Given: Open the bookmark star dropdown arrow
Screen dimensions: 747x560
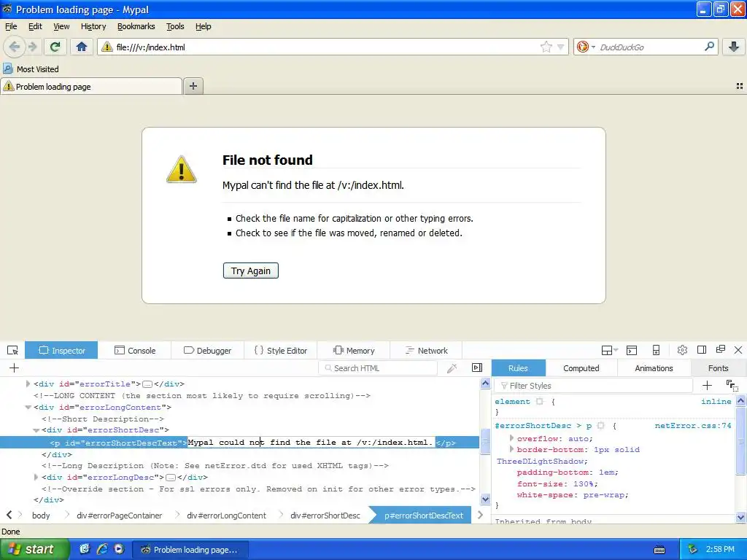Looking at the screenshot, I should (560, 47).
